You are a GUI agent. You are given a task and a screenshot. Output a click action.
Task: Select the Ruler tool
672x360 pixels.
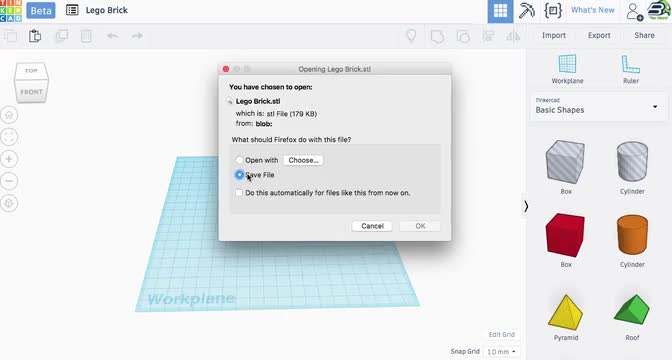coord(630,69)
